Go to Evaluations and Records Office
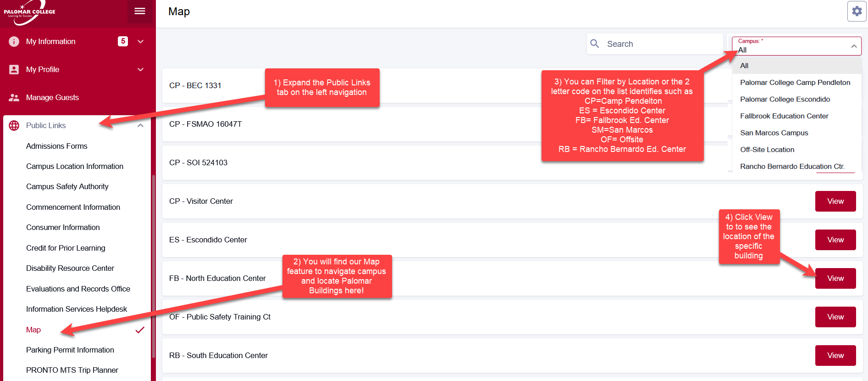This screenshot has height=381, width=868. click(x=78, y=289)
